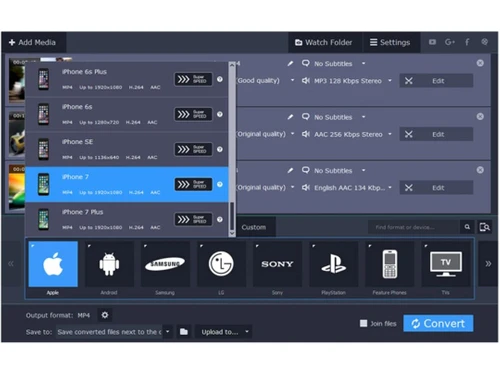Click the Convert button
Screen dimensions: 500x375
[438, 323]
